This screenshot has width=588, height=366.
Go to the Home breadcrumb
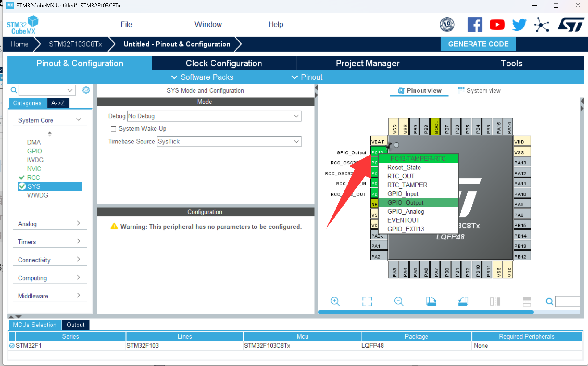[19, 44]
